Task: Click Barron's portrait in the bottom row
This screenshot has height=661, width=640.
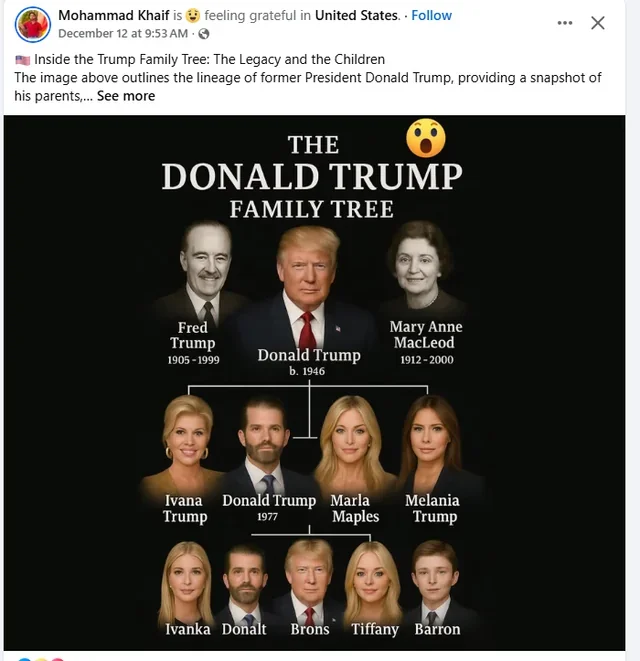Action: pyautogui.click(x=435, y=582)
